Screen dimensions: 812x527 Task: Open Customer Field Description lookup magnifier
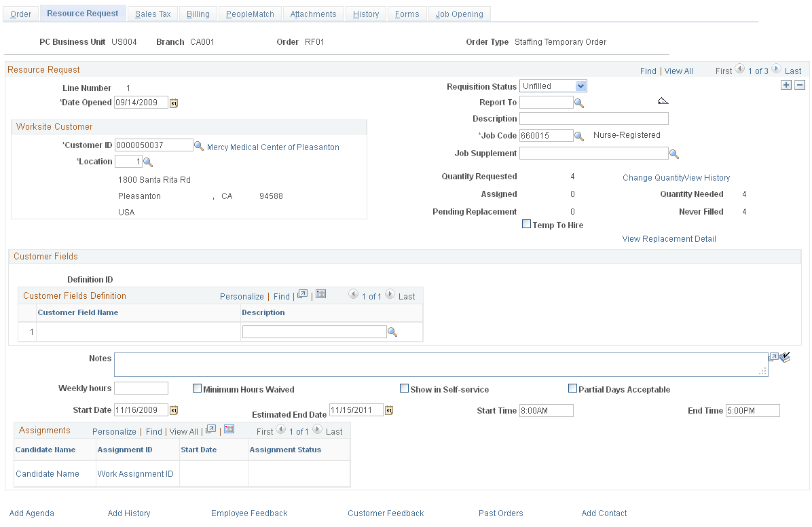pos(392,332)
